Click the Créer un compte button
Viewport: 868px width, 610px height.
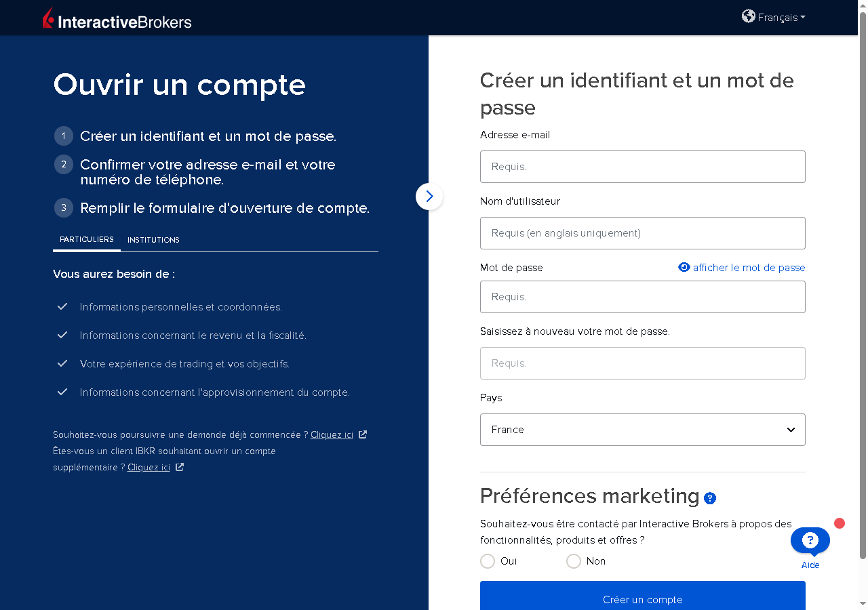(x=643, y=596)
